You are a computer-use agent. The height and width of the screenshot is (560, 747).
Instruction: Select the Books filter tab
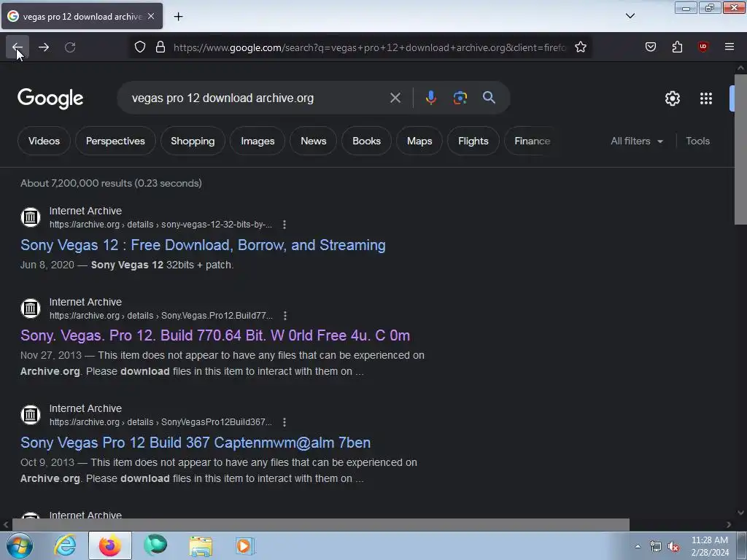[366, 141]
